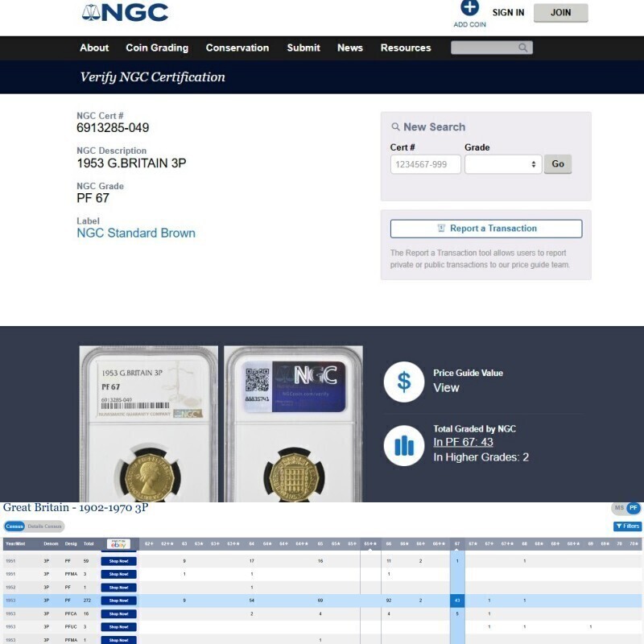This screenshot has height=644, width=644.
Task: Click the SIGN IN link
Action: [509, 13]
